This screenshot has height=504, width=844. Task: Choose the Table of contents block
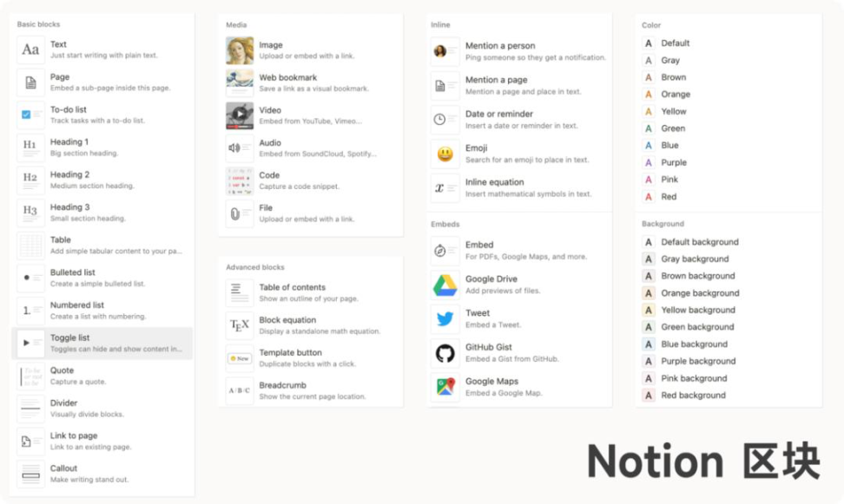[310, 292]
